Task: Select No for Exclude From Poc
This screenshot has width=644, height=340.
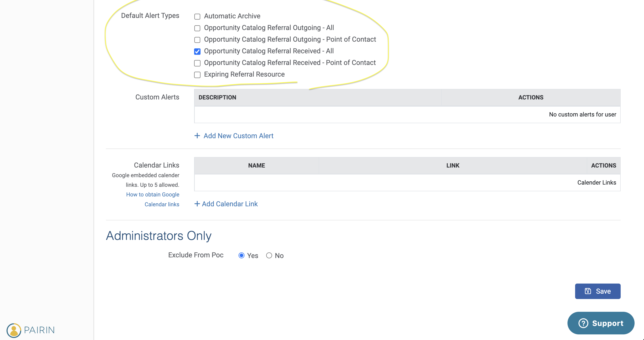Action: tap(269, 255)
